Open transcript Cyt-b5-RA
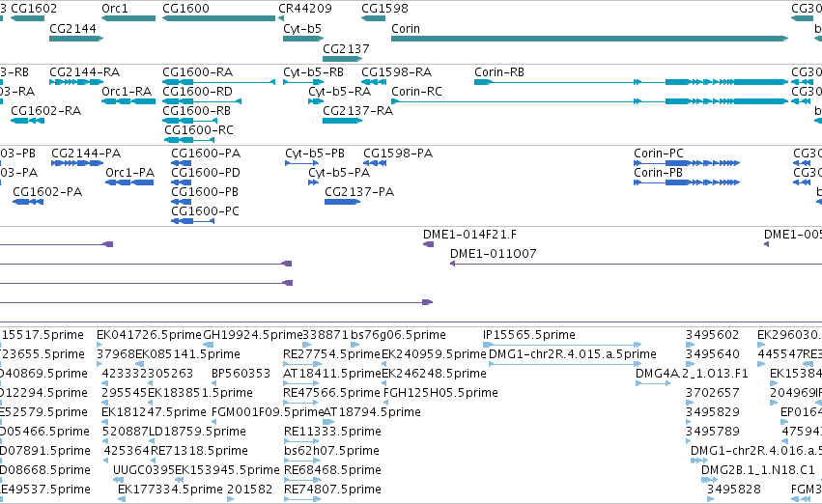The height and width of the screenshot is (504, 822). point(316,101)
